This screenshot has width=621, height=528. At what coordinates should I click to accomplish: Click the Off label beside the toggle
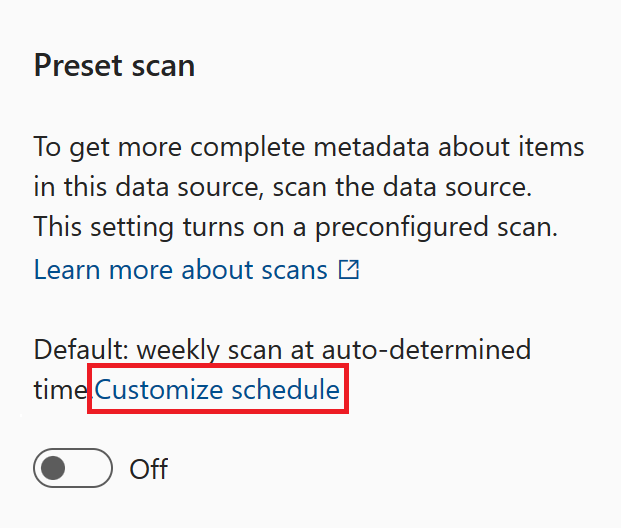(x=149, y=469)
